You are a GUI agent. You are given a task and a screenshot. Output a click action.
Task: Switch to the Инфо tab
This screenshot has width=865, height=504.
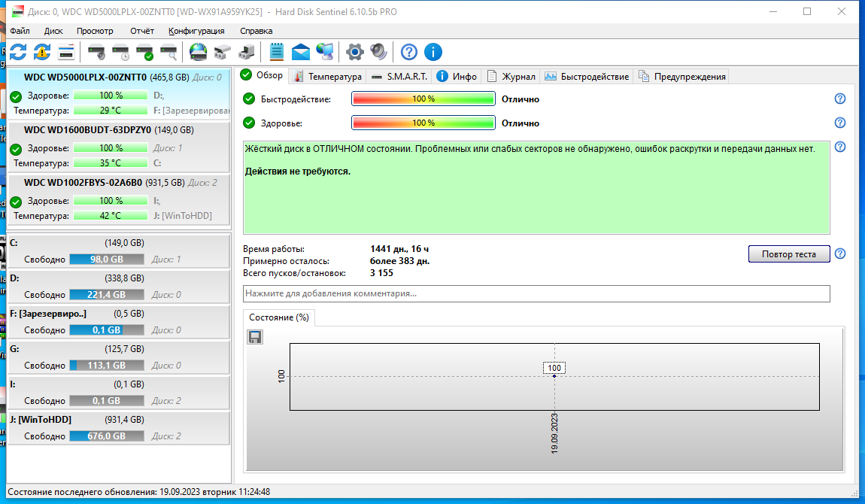457,77
